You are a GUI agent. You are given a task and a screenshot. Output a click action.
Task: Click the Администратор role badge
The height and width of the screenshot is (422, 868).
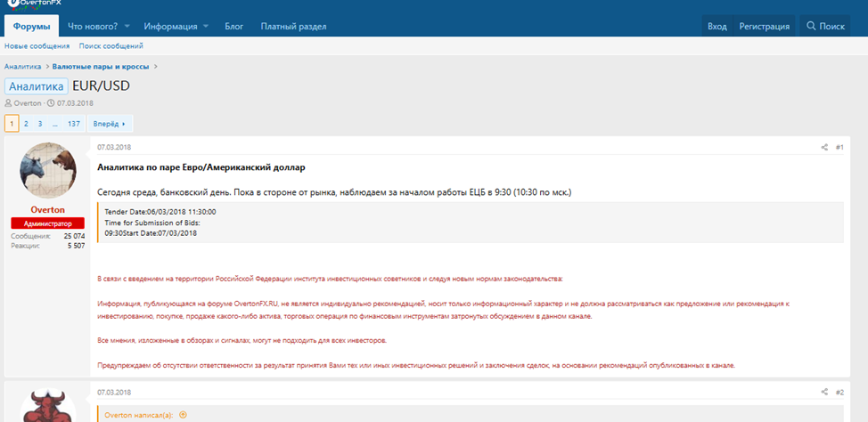(x=47, y=223)
